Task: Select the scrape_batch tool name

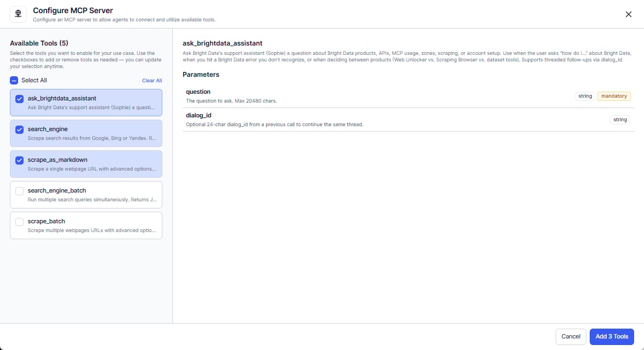Action: [46, 222]
